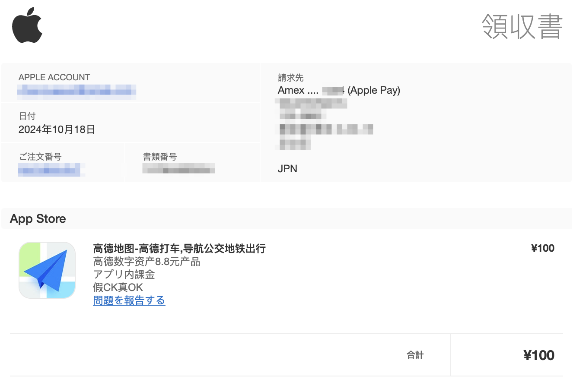This screenshot has width=573, height=392.
Task: Click the total amount ¥100
Action: [539, 355]
